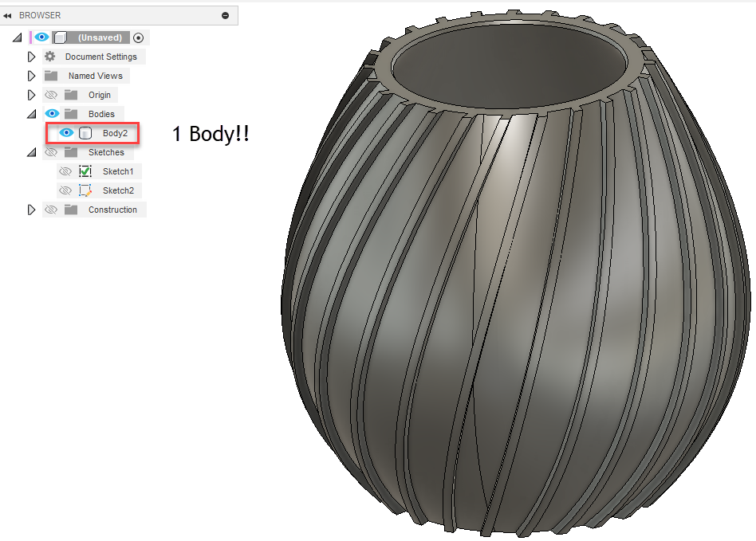756x541 pixels.
Task: Hide the Body2 body
Action: click(x=65, y=132)
